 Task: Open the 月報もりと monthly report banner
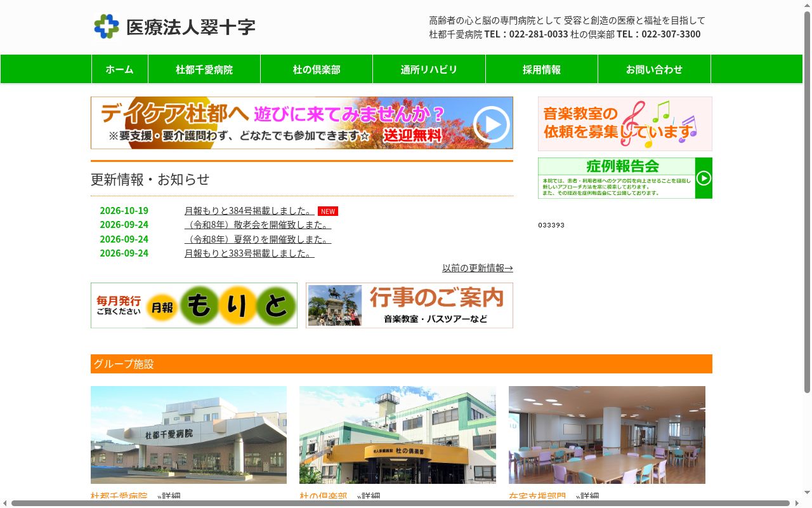[x=194, y=305]
